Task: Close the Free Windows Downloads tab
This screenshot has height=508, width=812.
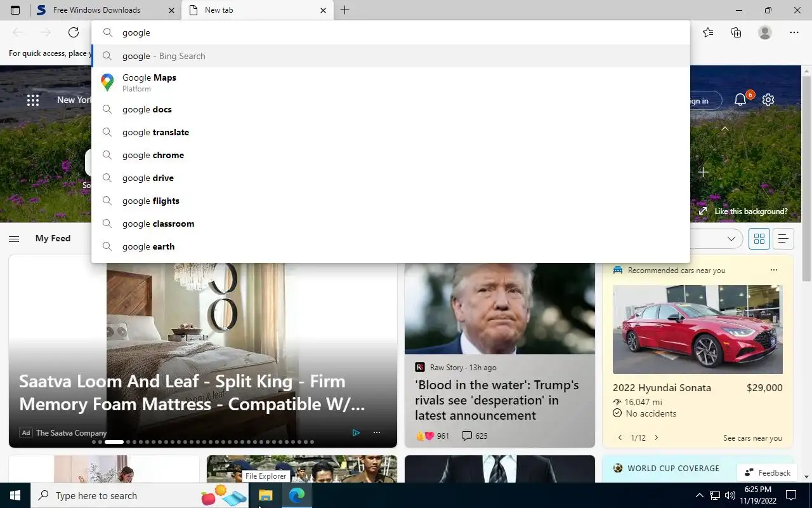Action: (172, 10)
